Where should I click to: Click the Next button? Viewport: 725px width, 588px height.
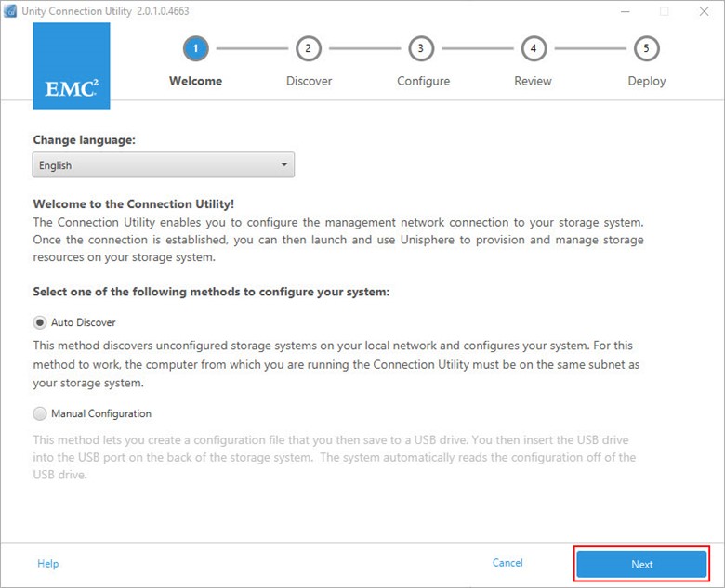point(641,564)
